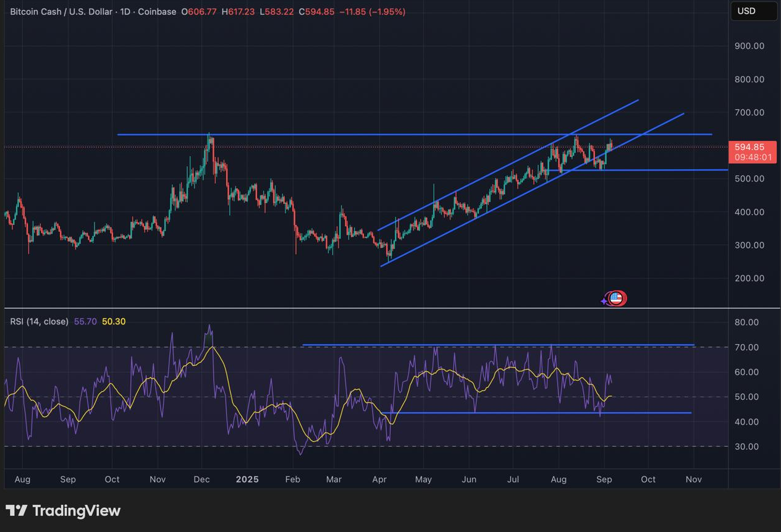Screen dimensions: 781x532
Task: Click the Dec label on time axis
Action: coord(201,479)
